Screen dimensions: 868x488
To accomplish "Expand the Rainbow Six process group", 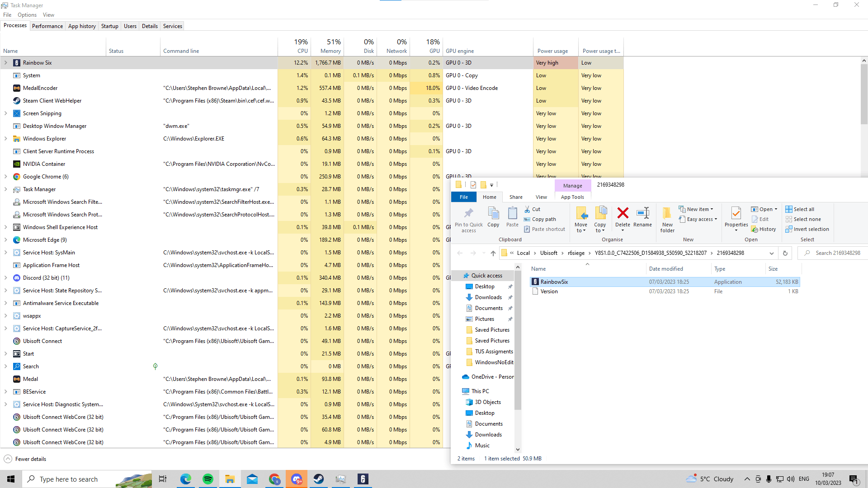I will coord(6,63).
